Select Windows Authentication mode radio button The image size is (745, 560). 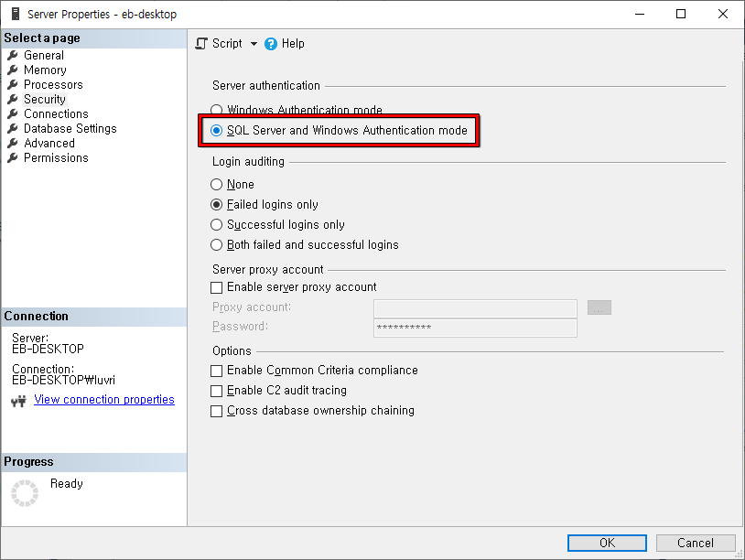(x=216, y=110)
